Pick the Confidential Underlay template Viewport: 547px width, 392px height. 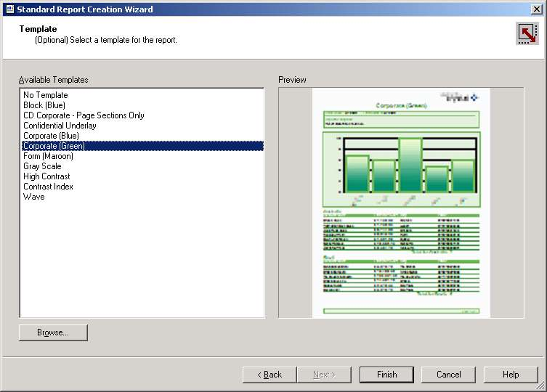(60, 126)
